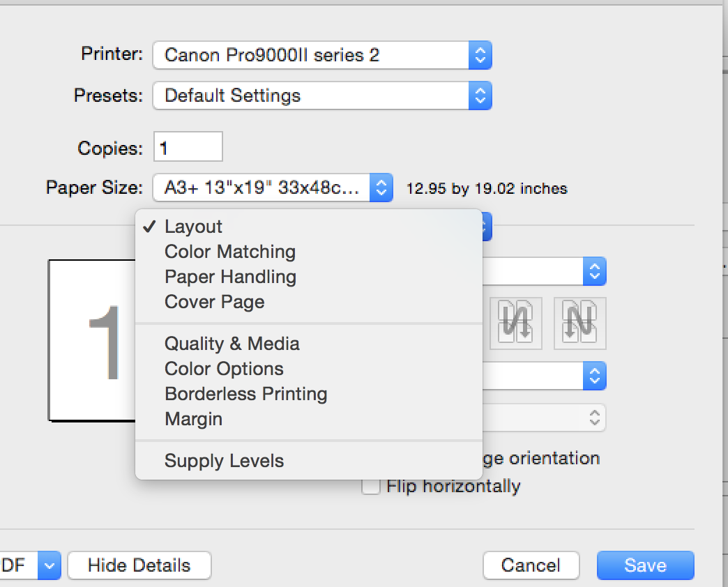Pick Cover Page in the menu
The height and width of the screenshot is (587, 728).
point(214,302)
